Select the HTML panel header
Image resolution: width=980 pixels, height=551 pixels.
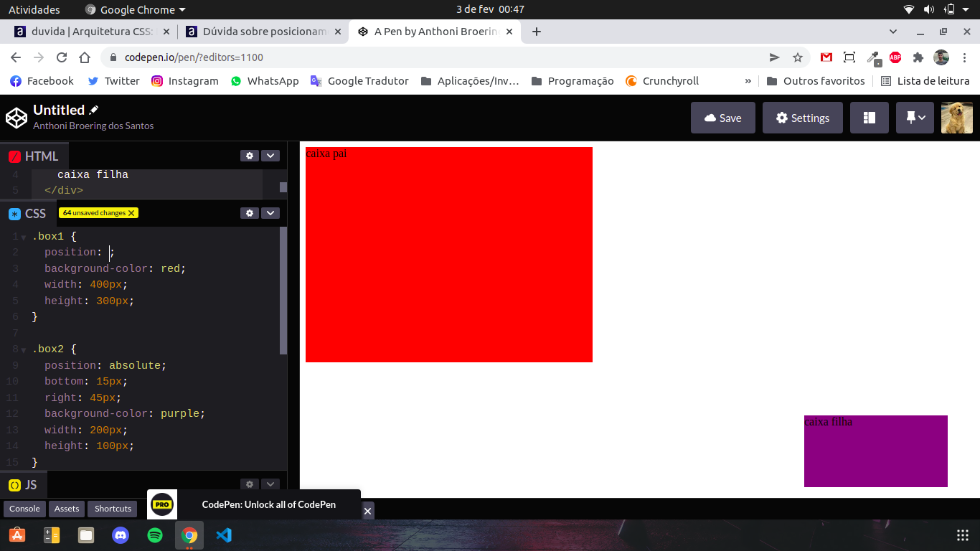pos(33,156)
